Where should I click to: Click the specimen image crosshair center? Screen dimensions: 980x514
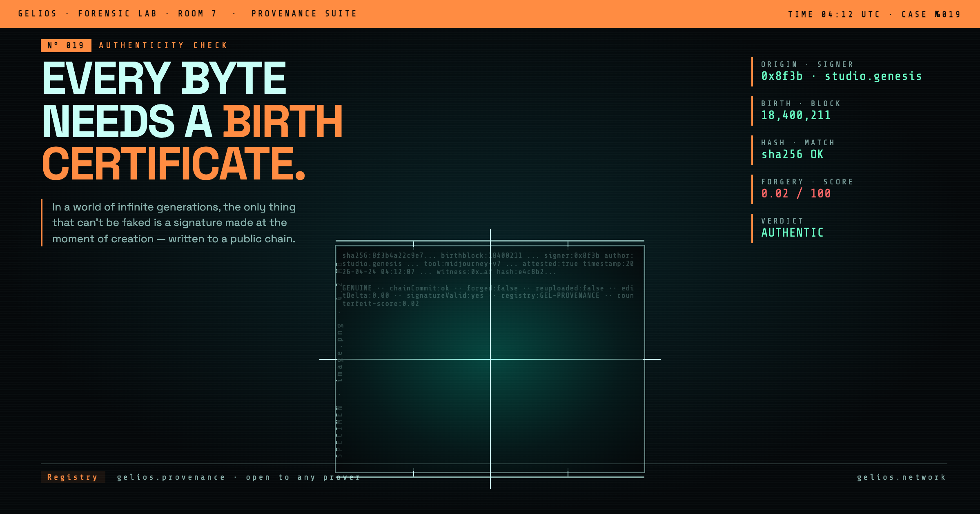tap(490, 359)
